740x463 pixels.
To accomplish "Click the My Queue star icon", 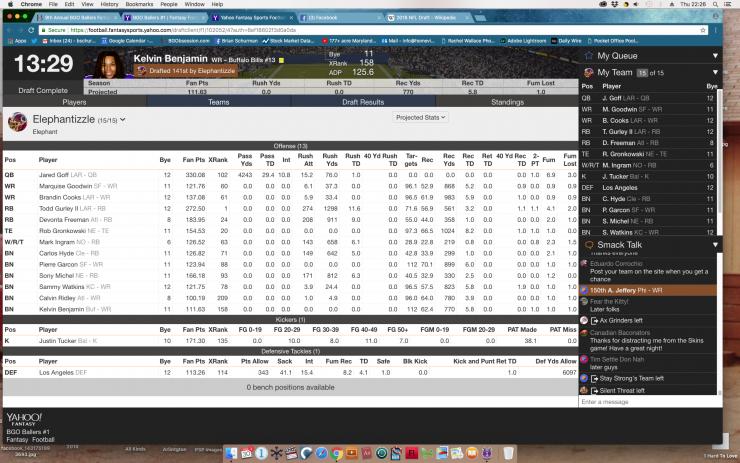I will [589, 56].
